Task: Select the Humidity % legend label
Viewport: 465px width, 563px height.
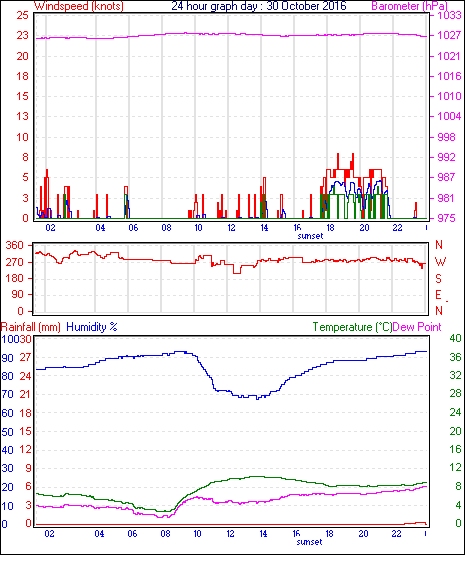Action: [x=92, y=327]
